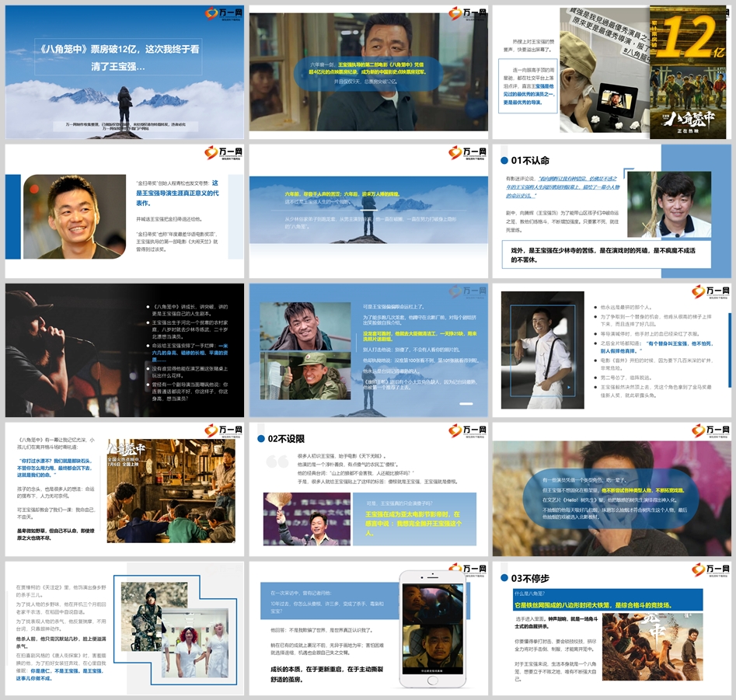
Task: Click the bold line 成长的本质 on the phone slide
Action: point(326,674)
